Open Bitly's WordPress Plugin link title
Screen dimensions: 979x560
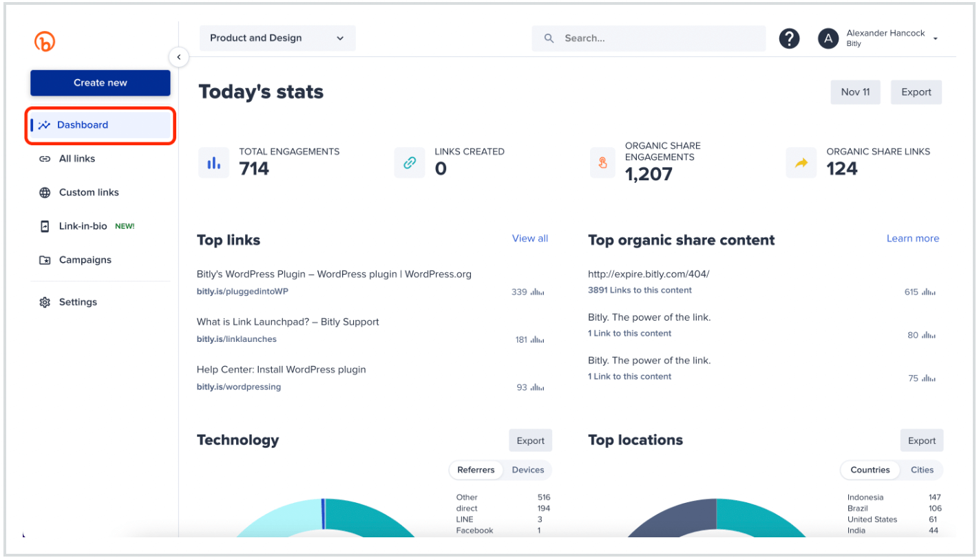click(334, 274)
